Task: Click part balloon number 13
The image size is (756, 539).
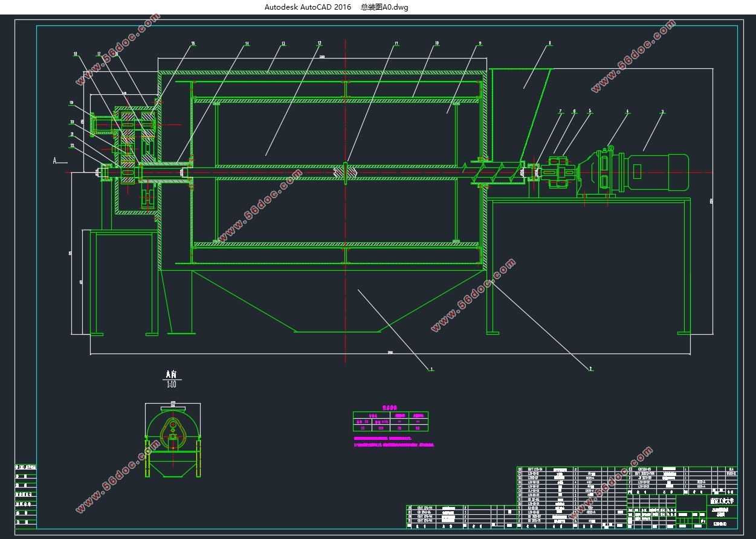Action: (283, 44)
